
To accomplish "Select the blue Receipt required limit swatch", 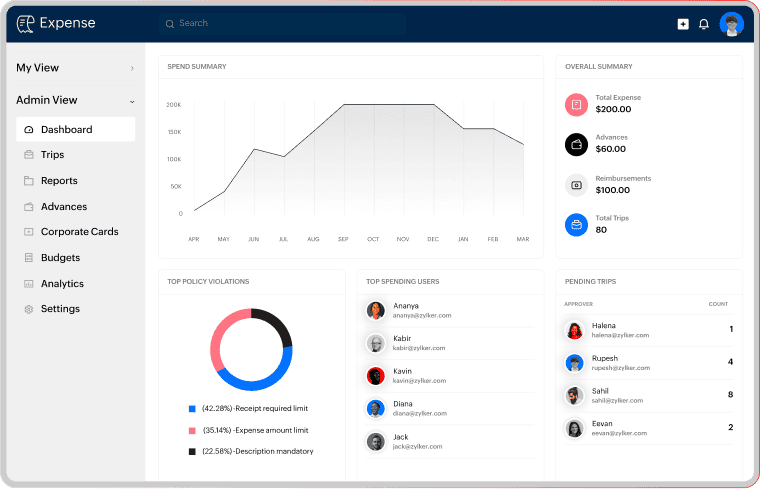I will pos(192,409).
